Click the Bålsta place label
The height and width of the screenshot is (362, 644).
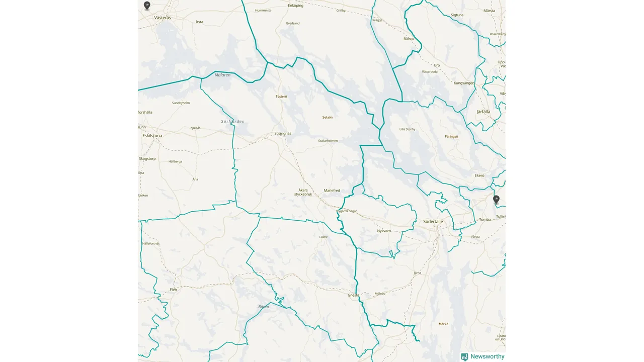(x=409, y=39)
